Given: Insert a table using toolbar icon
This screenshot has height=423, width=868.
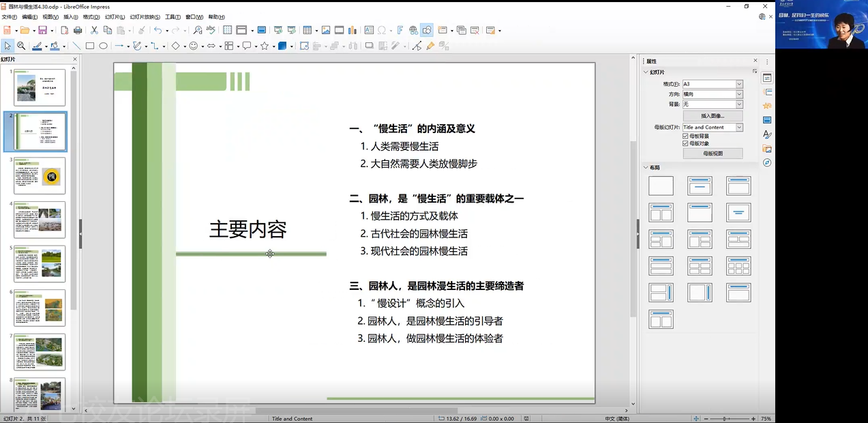Looking at the screenshot, I should click(x=308, y=30).
